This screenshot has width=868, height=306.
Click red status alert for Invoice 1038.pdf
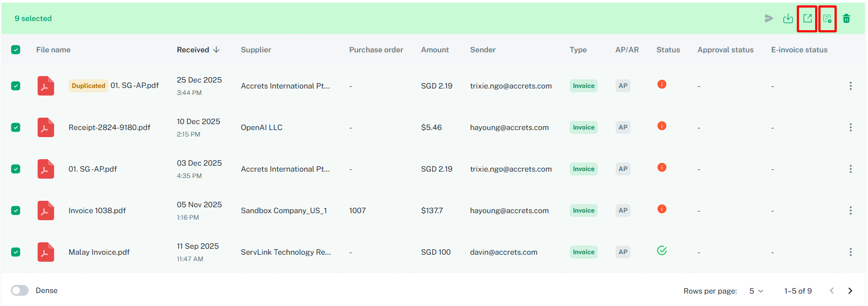pyautogui.click(x=662, y=209)
